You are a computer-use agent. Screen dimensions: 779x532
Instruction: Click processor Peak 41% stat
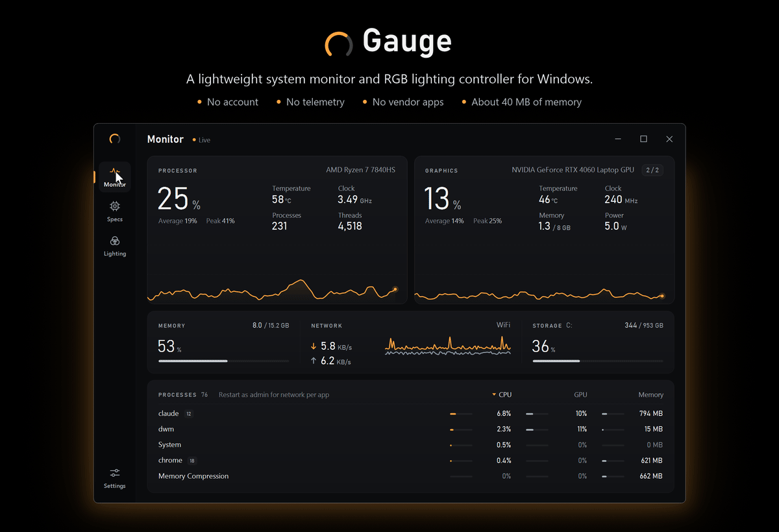click(x=221, y=221)
